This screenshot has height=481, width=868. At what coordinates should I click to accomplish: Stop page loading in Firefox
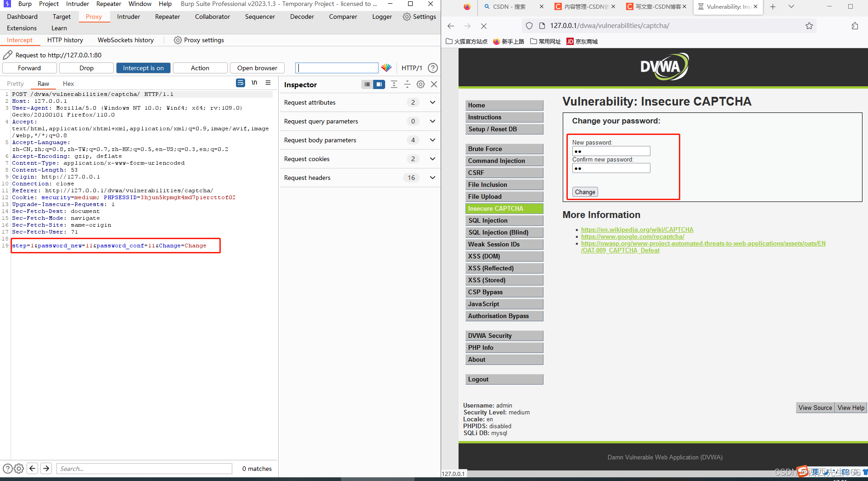[x=484, y=26]
